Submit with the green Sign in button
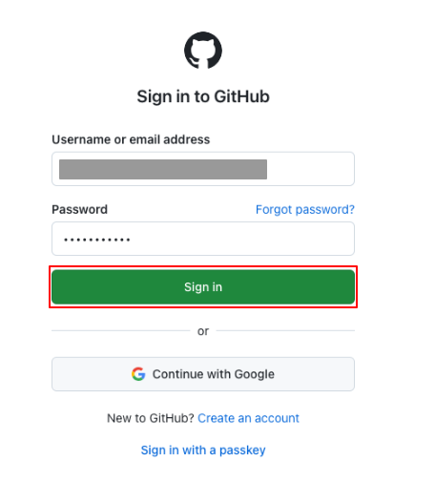The image size is (435, 504). [203, 286]
